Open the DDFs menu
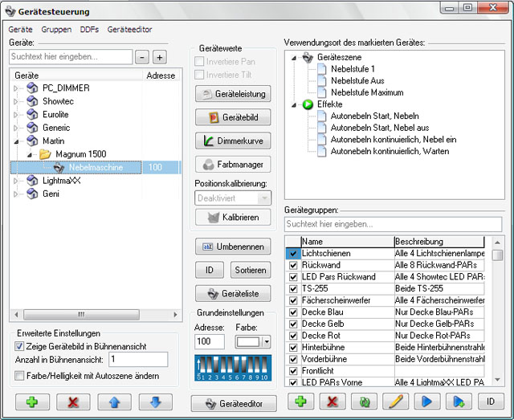Viewport: 514px width, 420px height. [89, 29]
